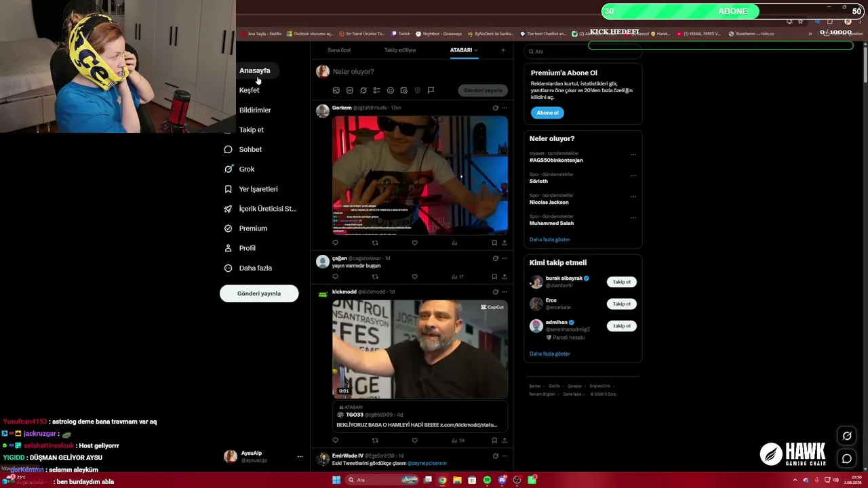The image size is (868, 488).
Task: Click the Ara search field on X
Action: pos(583,52)
